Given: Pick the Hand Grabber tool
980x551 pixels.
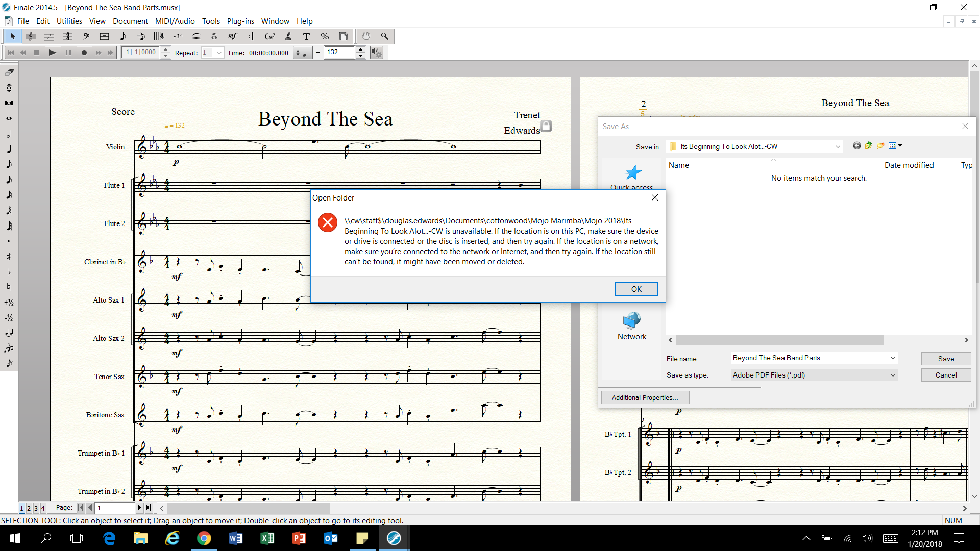Looking at the screenshot, I should [366, 36].
